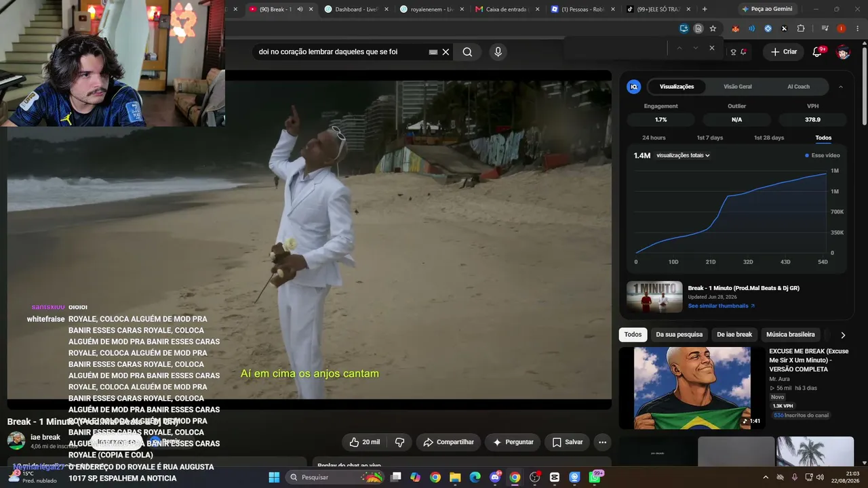Open Microsoft Edge from the taskbar
The height and width of the screenshot is (488, 868).
475,477
